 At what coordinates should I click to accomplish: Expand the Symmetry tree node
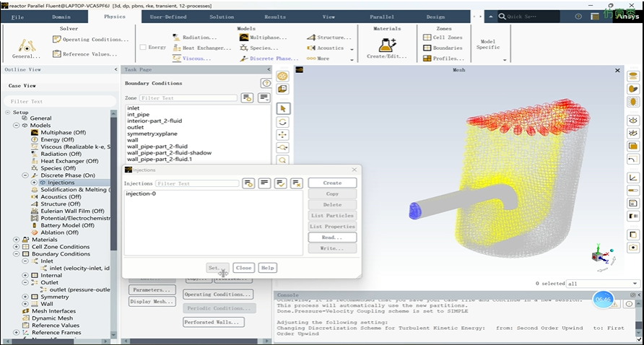click(25, 297)
